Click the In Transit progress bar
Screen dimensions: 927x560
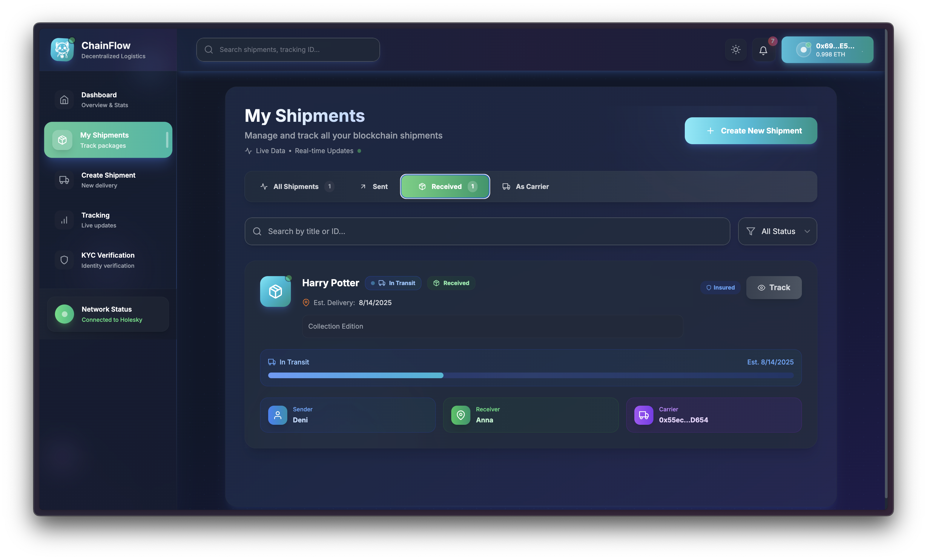click(530, 375)
